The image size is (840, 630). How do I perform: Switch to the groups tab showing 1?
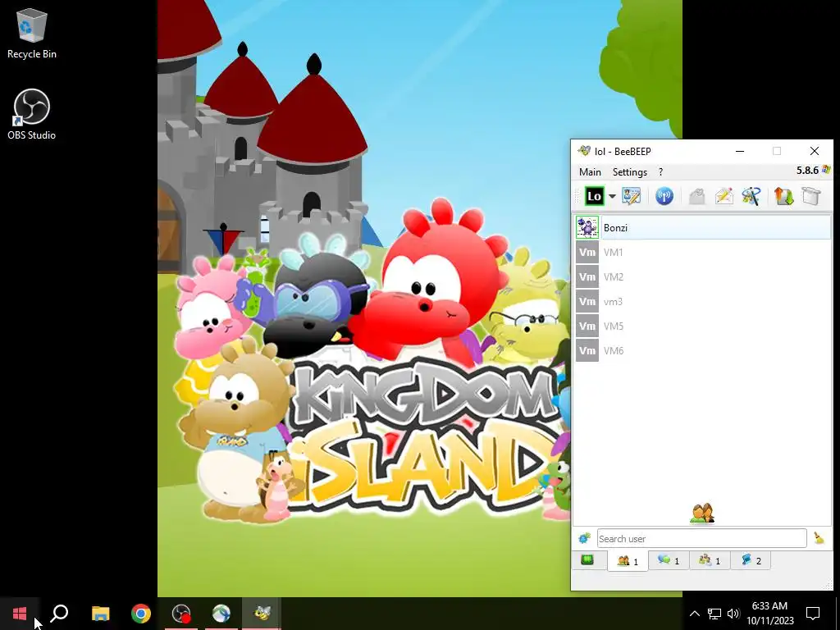[710, 560]
